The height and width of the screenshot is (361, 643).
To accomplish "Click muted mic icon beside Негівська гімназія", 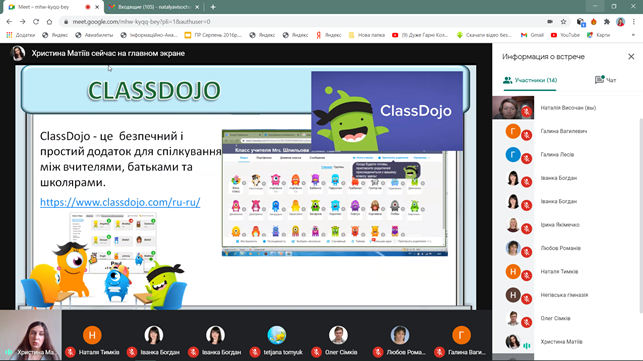I will click(x=527, y=299).
